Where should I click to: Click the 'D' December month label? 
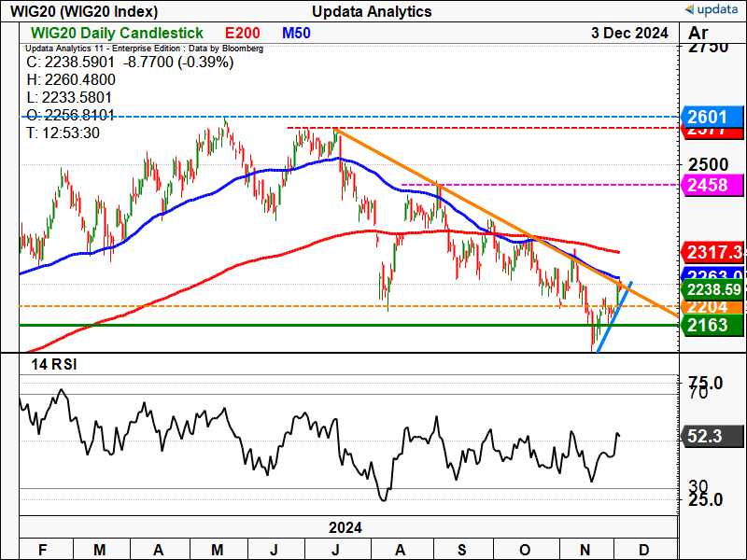(x=643, y=550)
